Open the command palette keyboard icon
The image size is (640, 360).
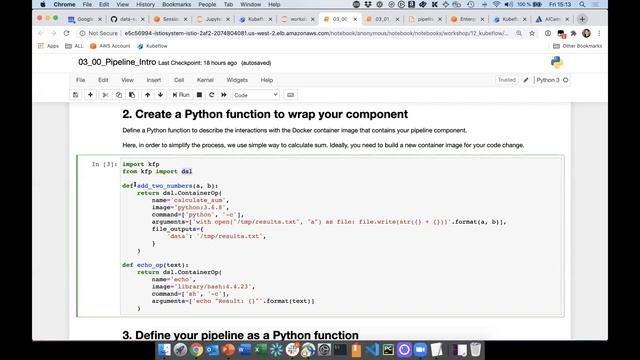(290, 95)
